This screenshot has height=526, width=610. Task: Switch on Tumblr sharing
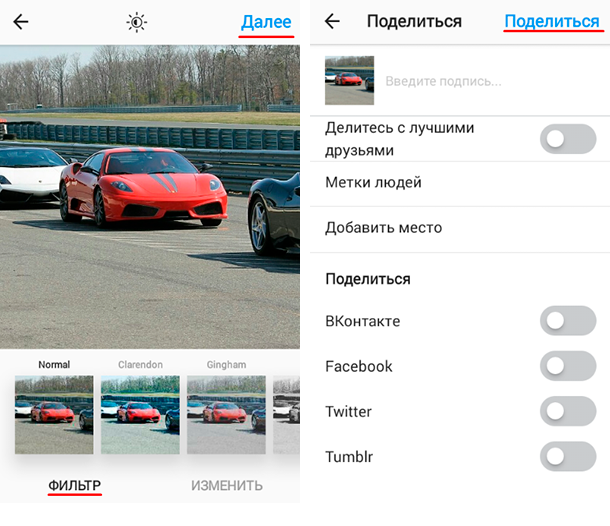pyautogui.click(x=568, y=456)
